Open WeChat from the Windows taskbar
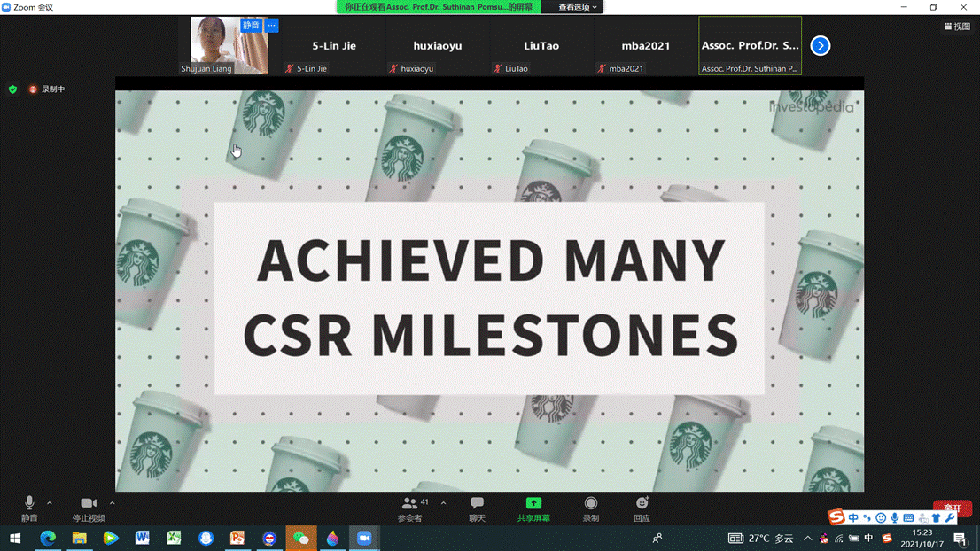980x551 pixels. tap(301, 538)
